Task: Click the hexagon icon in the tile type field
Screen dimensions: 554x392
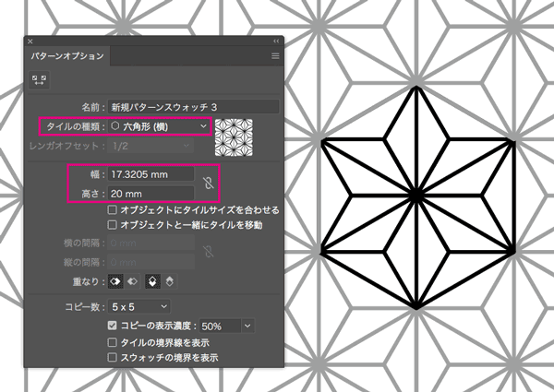Action: [114, 126]
